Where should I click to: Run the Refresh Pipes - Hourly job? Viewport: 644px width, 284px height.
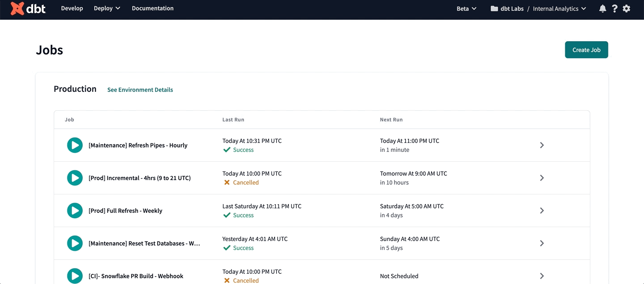(x=75, y=145)
